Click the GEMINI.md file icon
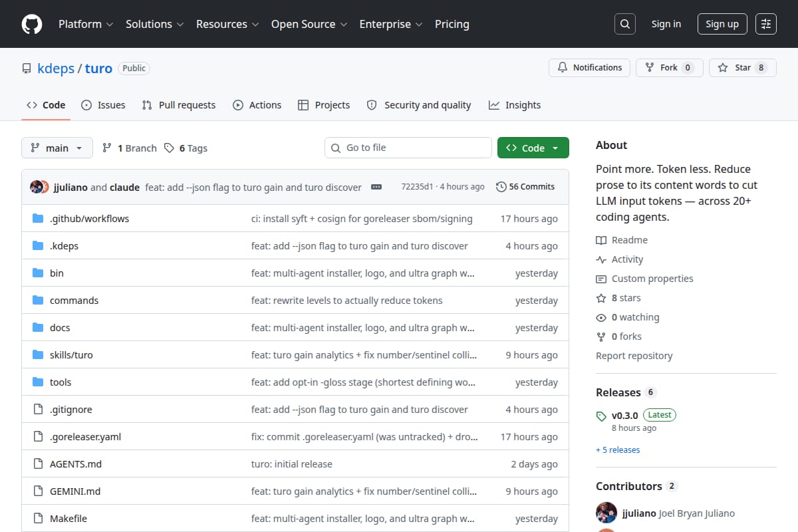 (38, 491)
